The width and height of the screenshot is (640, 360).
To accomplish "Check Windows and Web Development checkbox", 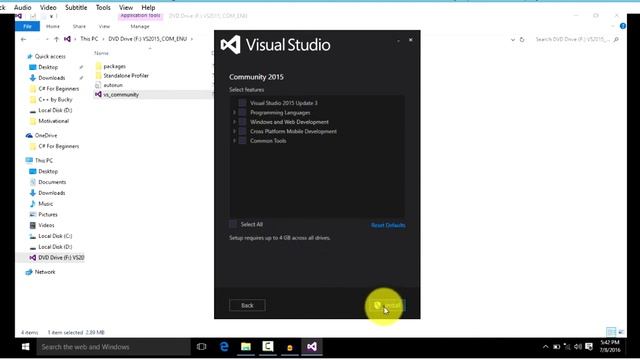I will [242, 122].
